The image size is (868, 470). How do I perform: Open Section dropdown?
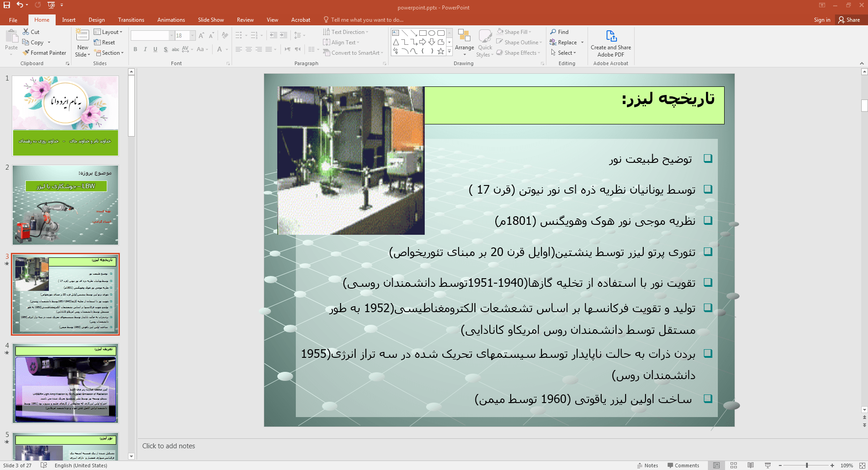tap(109, 53)
